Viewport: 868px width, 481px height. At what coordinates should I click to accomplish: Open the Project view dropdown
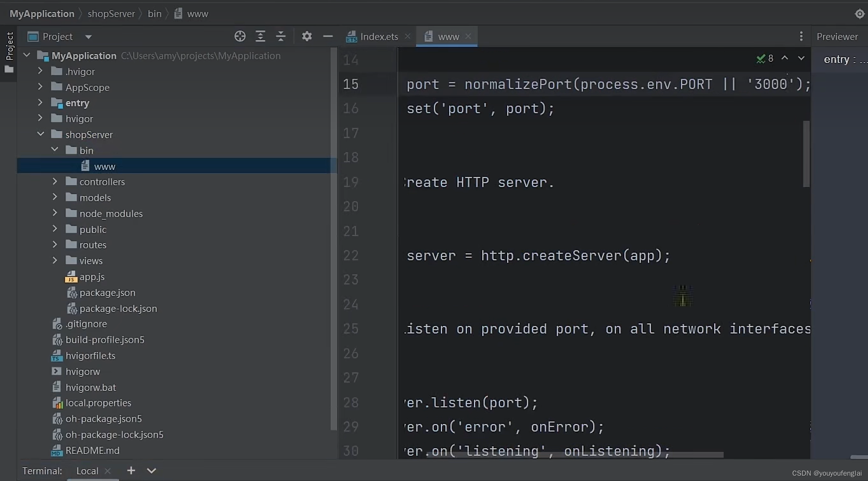coord(88,37)
